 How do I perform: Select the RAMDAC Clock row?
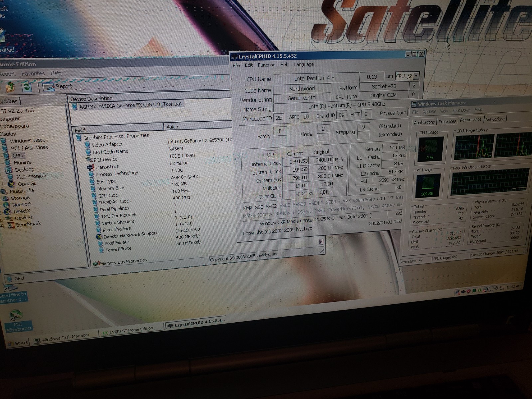(x=115, y=202)
